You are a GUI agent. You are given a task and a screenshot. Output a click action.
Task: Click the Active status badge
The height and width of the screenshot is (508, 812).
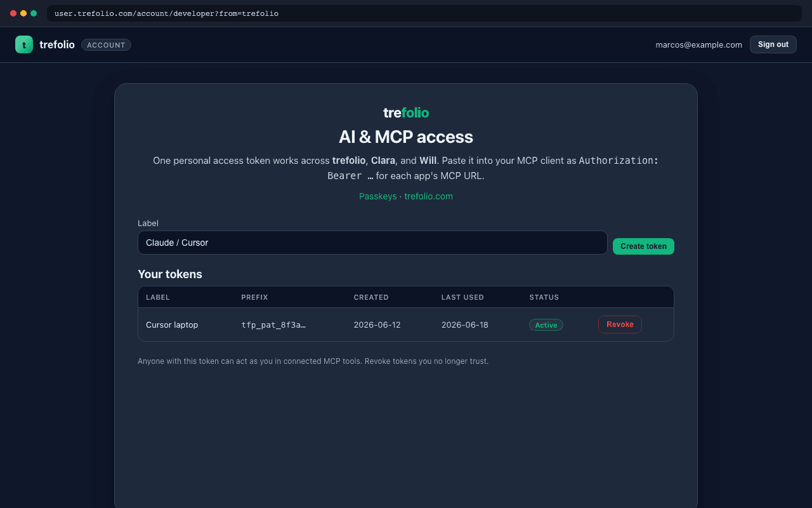(x=546, y=325)
